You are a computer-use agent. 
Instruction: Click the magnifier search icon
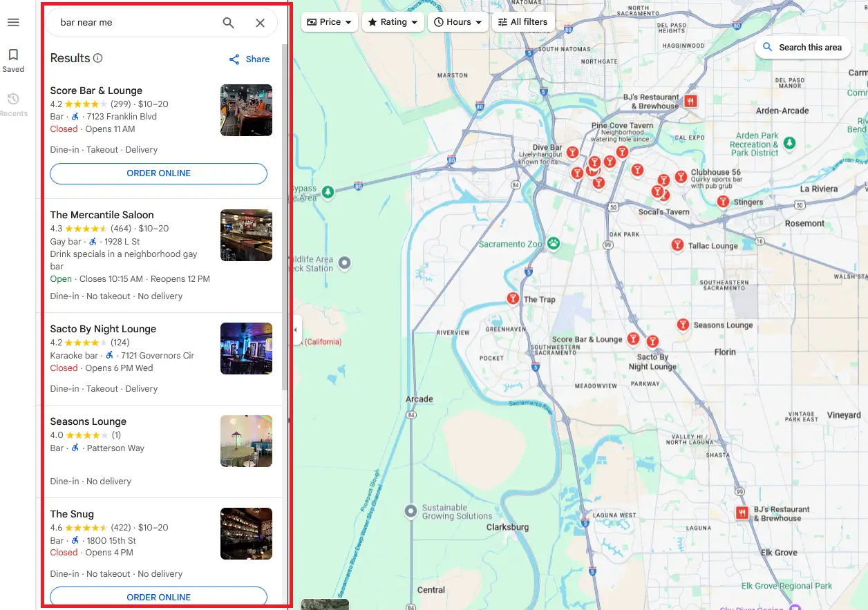coord(229,23)
